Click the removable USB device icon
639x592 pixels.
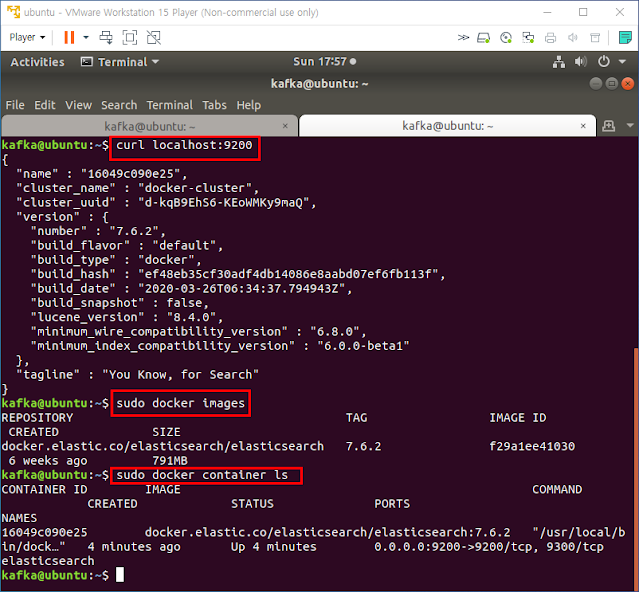[595, 38]
